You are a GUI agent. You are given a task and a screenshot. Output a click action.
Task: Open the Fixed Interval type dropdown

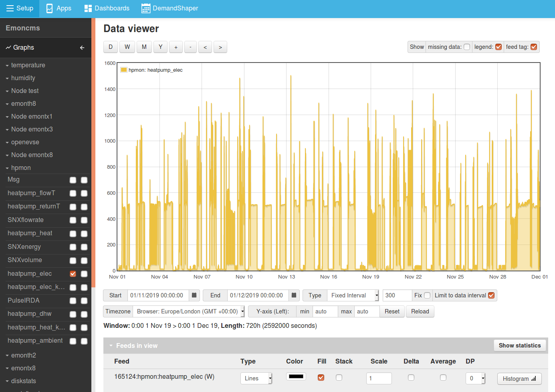click(353, 295)
